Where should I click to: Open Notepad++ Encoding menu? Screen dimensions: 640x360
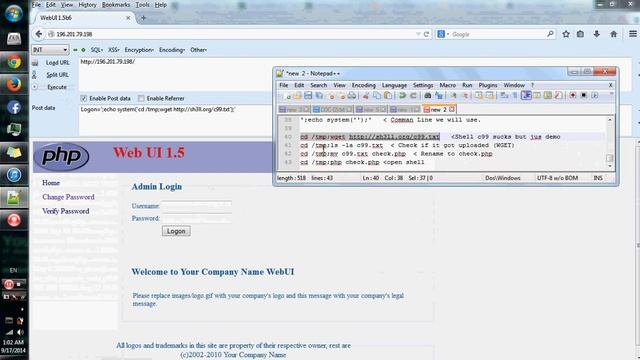click(x=363, y=85)
